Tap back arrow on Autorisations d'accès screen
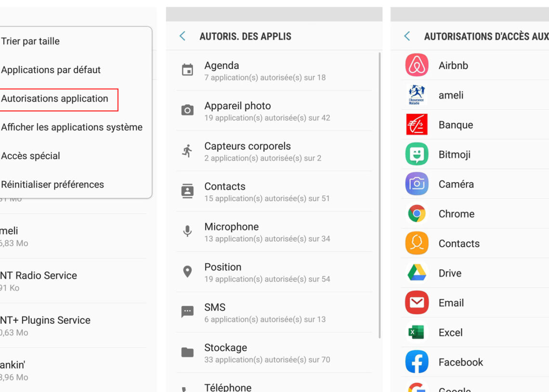549x392 pixels. 407,36
